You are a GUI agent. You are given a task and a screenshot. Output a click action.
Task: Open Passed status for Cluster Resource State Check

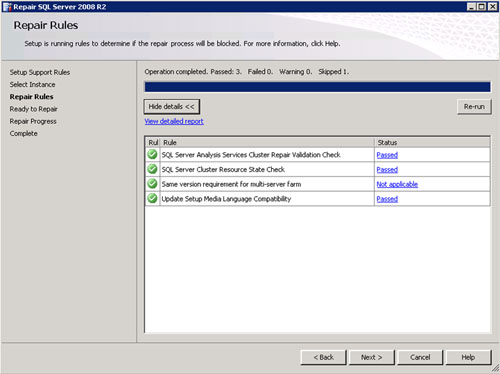pyautogui.click(x=387, y=170)
